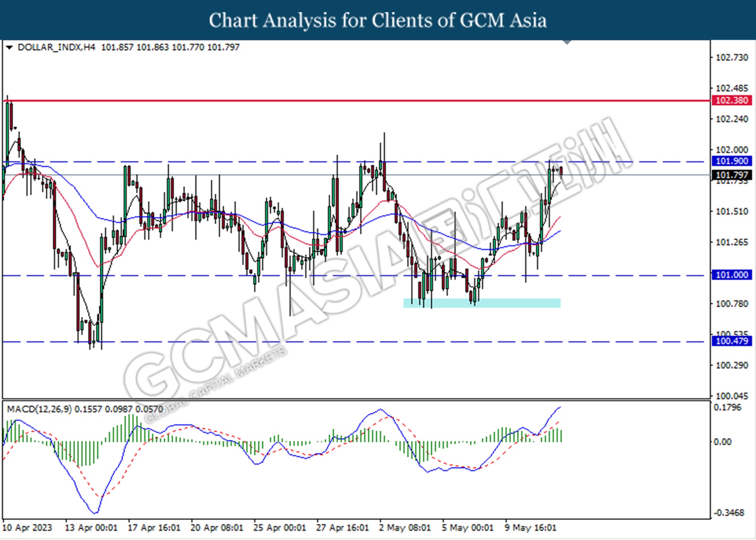Select the 102.485 price scale value
The image size is (756, 540).
(x=732, y=88)
